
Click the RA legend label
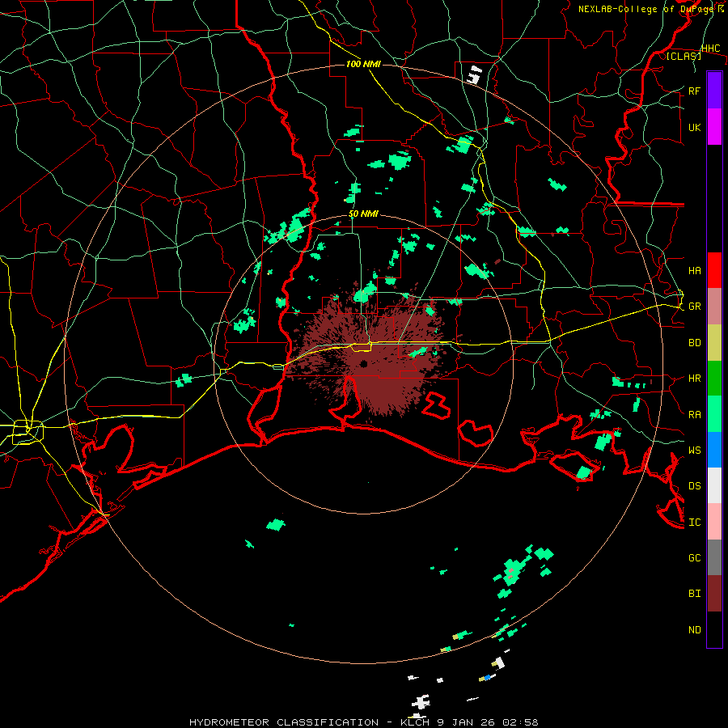click(x=694, y=414)
